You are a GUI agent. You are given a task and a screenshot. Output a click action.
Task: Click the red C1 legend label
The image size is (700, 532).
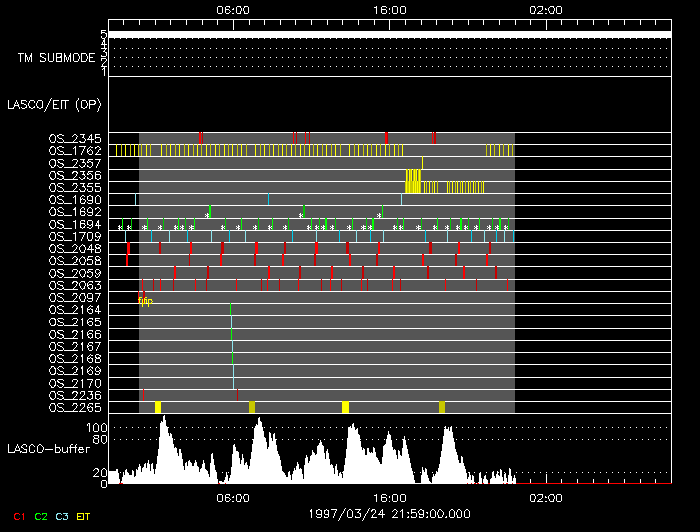coord(17,516)
